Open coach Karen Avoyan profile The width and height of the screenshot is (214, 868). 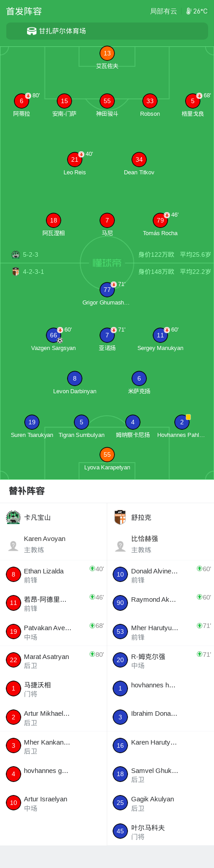coord(54,544)
